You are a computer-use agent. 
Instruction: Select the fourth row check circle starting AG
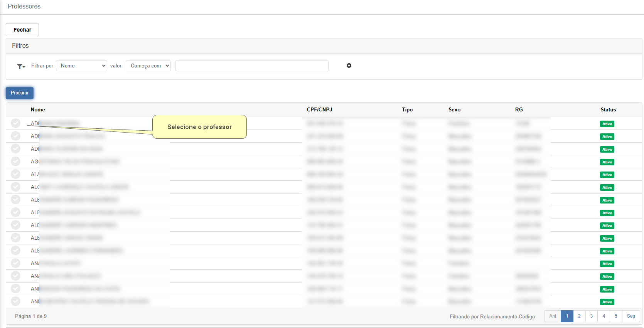tap(15, 161)
